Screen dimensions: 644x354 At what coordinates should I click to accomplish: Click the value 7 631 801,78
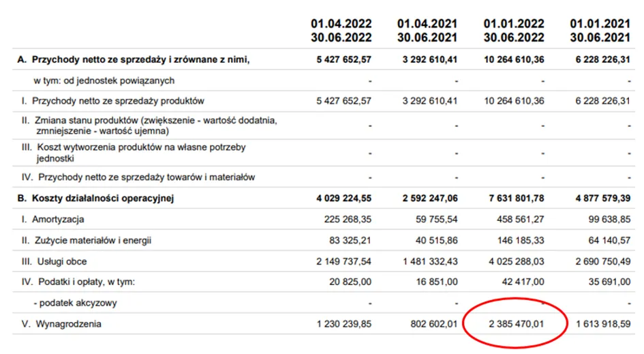coord(517,198)
